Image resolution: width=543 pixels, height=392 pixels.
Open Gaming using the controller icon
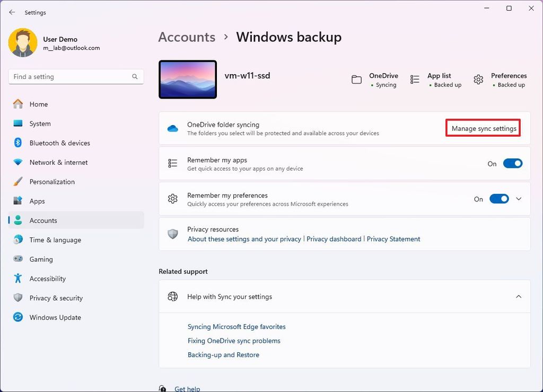coord(18,259)
